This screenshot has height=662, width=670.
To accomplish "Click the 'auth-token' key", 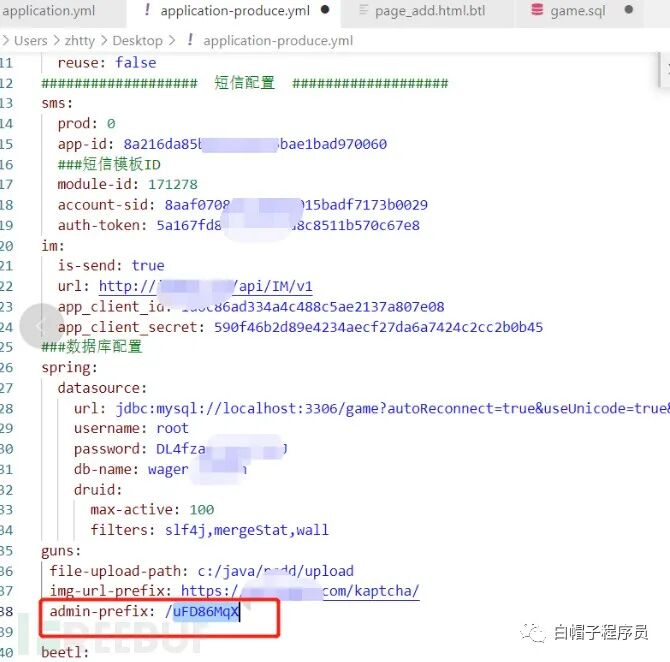I will pyautogui.click(x=102, y=225).
